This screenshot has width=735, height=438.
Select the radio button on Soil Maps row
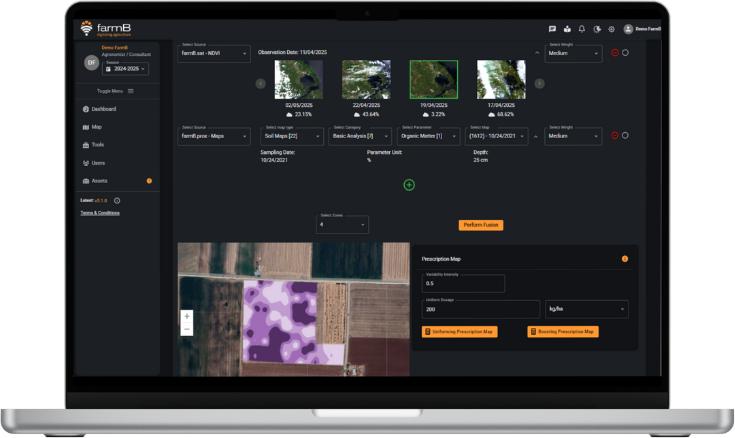(626, 135)
